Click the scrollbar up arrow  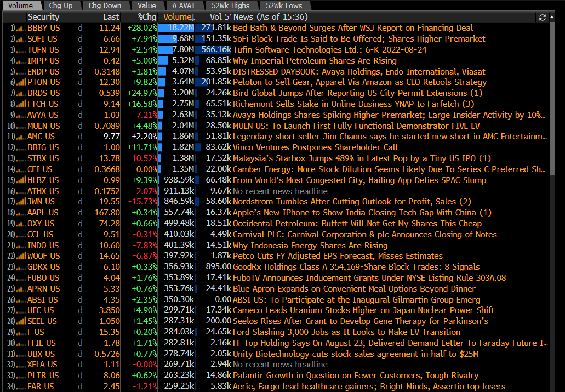point(552,18)
